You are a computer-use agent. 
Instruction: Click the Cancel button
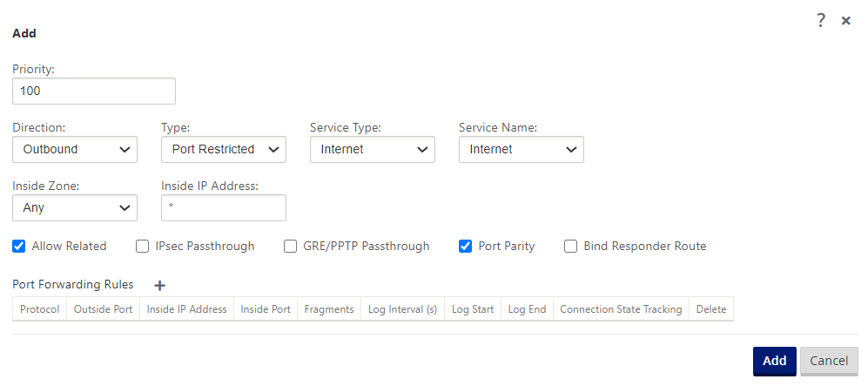(829, 361)
